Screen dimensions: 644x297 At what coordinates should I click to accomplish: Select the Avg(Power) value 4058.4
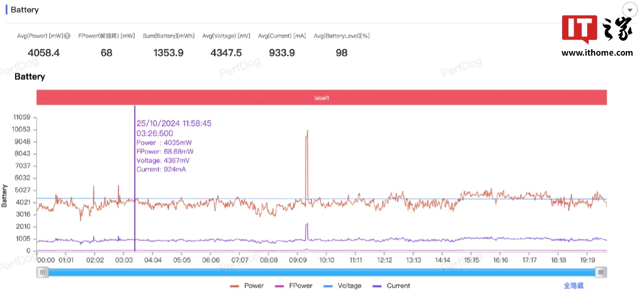click(43, 53)
